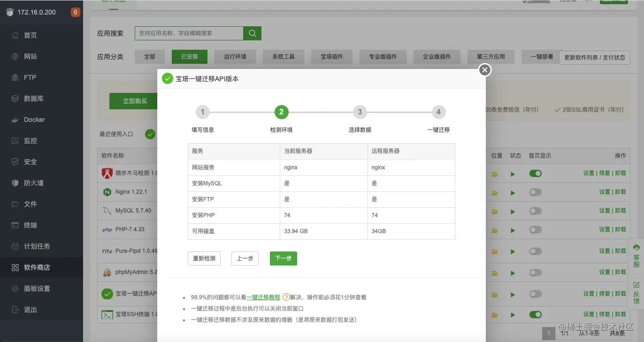The width and height of the screenshot is (644, 342).
Task: Open the folder location for 微步木马检测
Action: [x=494, y=174]
